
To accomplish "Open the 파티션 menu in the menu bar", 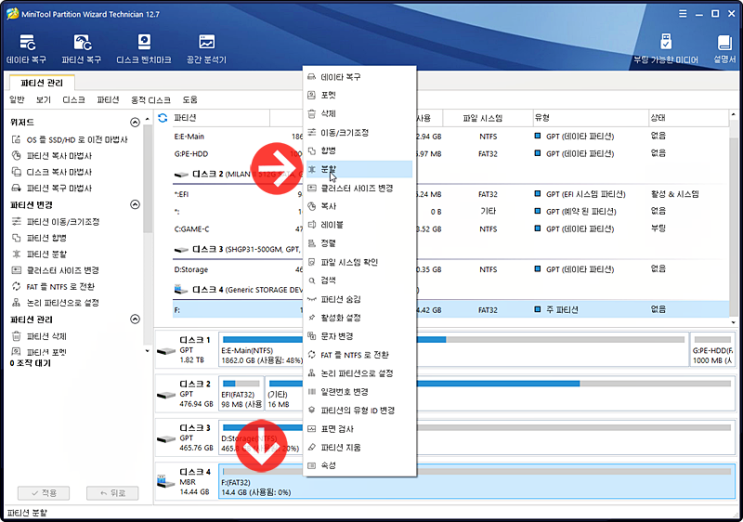I will pyautogui.click(x=108, y=99).
